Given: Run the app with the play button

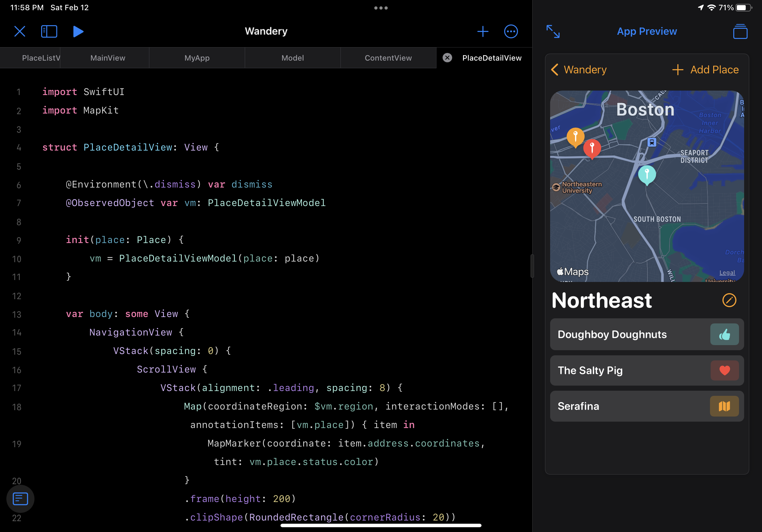Looking at the screenshot, I should pos(78,32).
